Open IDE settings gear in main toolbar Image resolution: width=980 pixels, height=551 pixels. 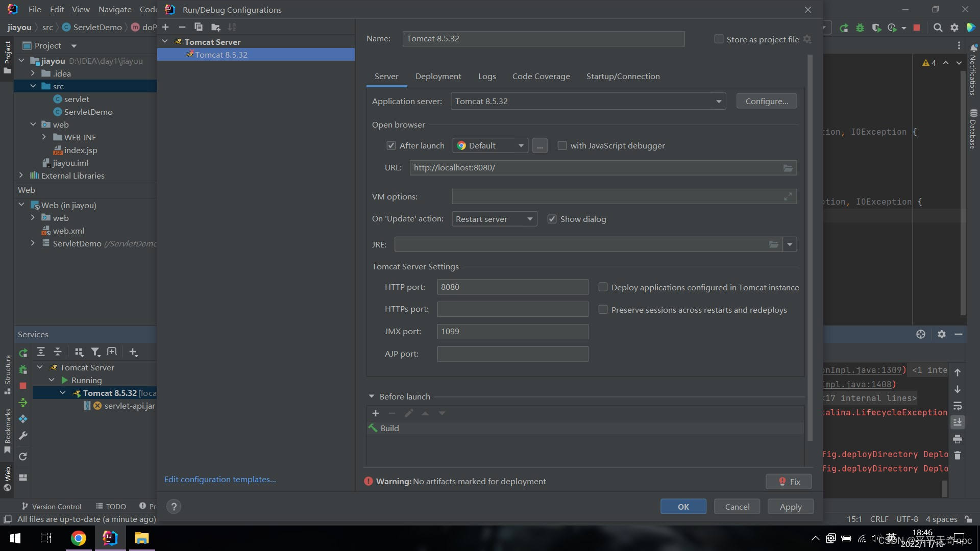click(x=954, y=28)
